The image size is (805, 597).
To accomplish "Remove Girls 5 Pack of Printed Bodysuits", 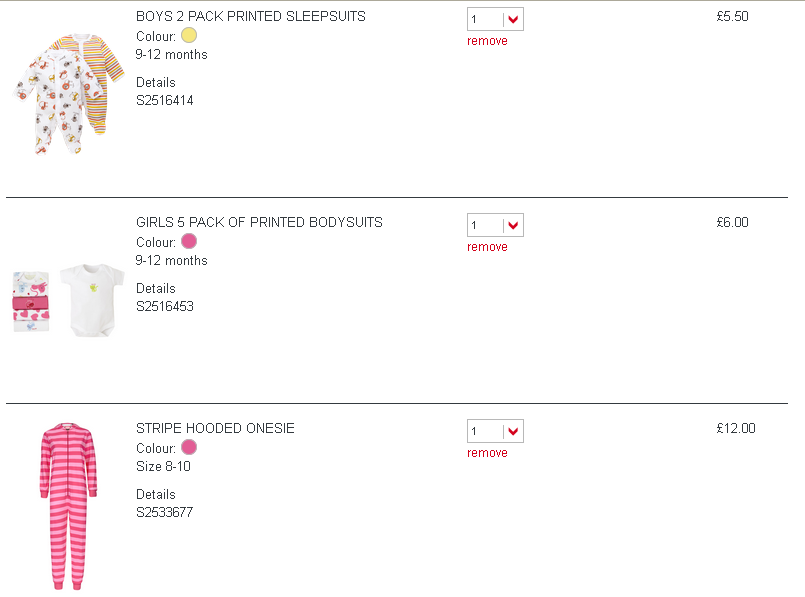I will coord(487,247).
